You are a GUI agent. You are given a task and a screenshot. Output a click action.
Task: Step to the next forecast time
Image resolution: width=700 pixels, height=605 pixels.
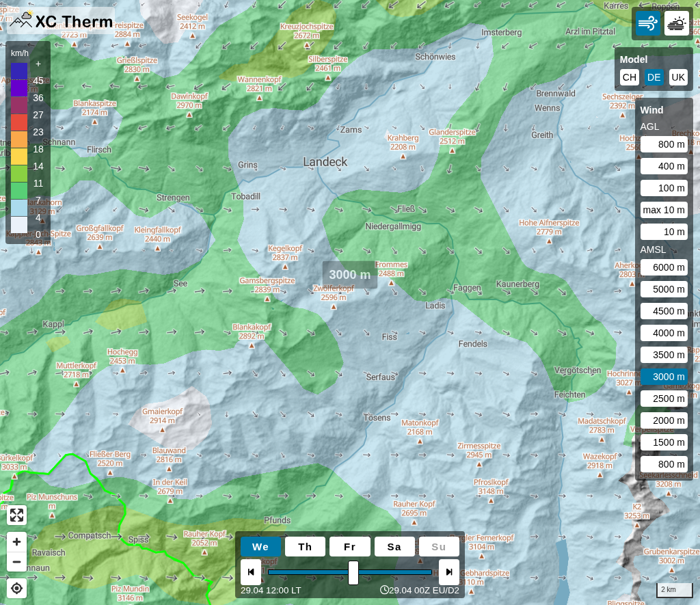click(449, 572)
